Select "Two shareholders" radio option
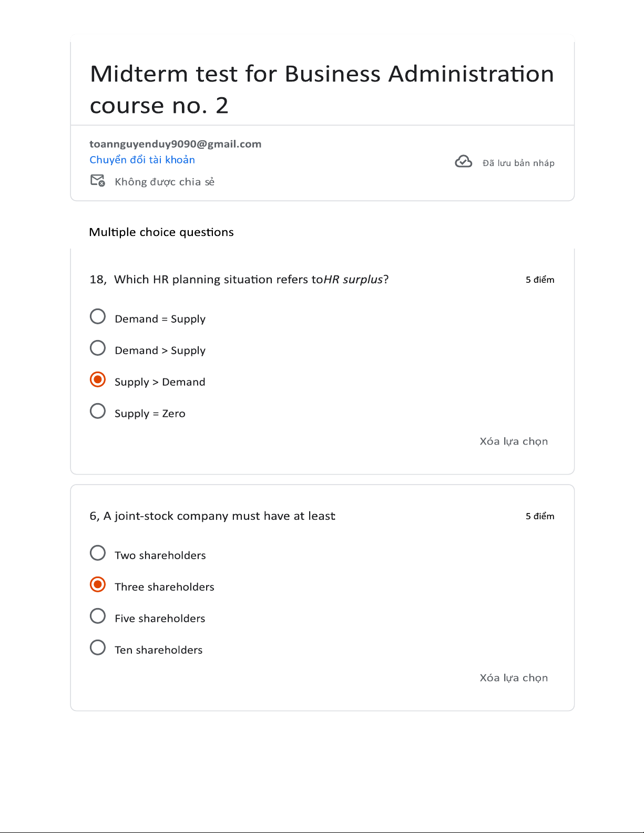Viewport: 644px width, 833px height. [x=98, y=553]
